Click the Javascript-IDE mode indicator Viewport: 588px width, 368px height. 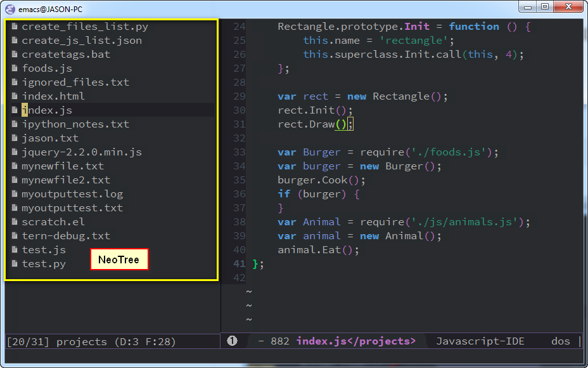[x=480, y=341]
